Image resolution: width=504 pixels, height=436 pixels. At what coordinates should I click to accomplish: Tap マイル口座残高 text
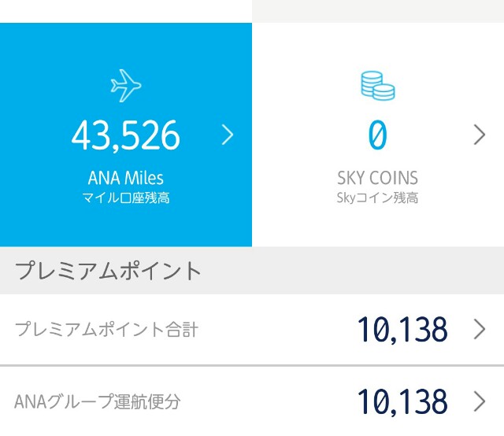pos(126,198)
